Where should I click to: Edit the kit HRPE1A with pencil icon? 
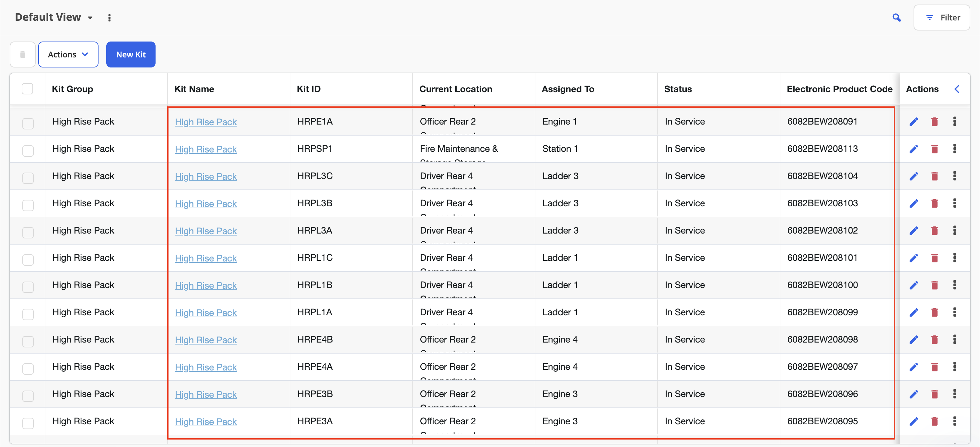point(914,122)
